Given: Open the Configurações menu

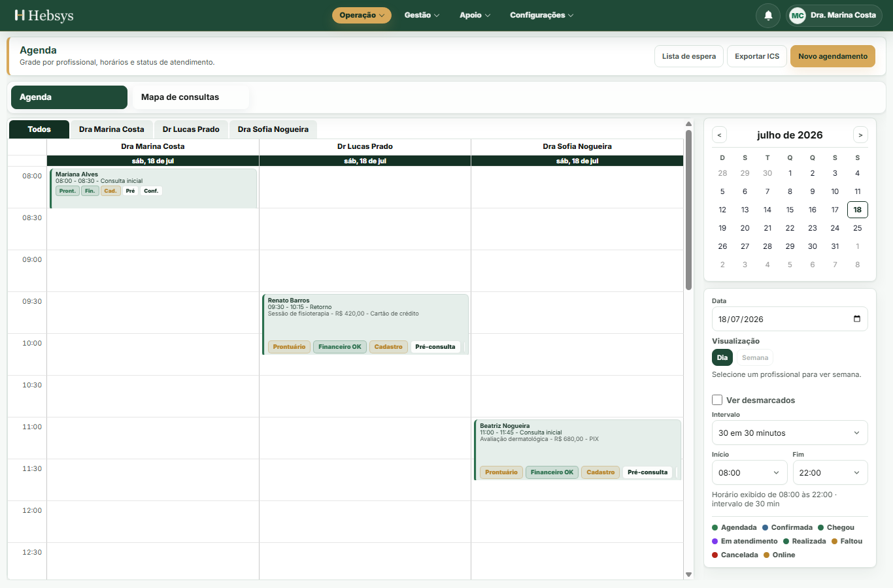Looking at the screenshot, I should 541,15.
